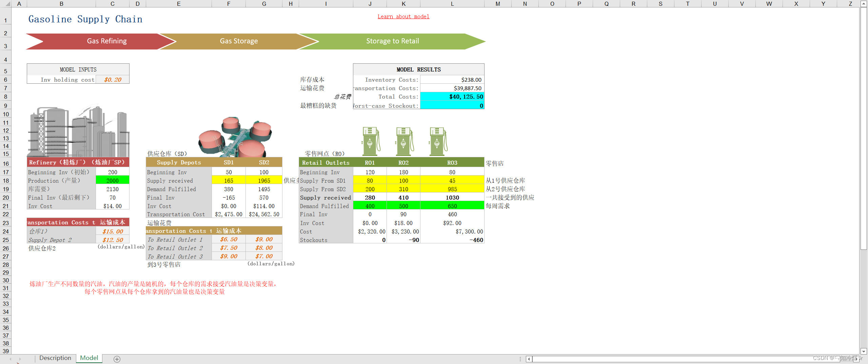Click the vertical scrollbar up arrow

[x=864, y=4]
